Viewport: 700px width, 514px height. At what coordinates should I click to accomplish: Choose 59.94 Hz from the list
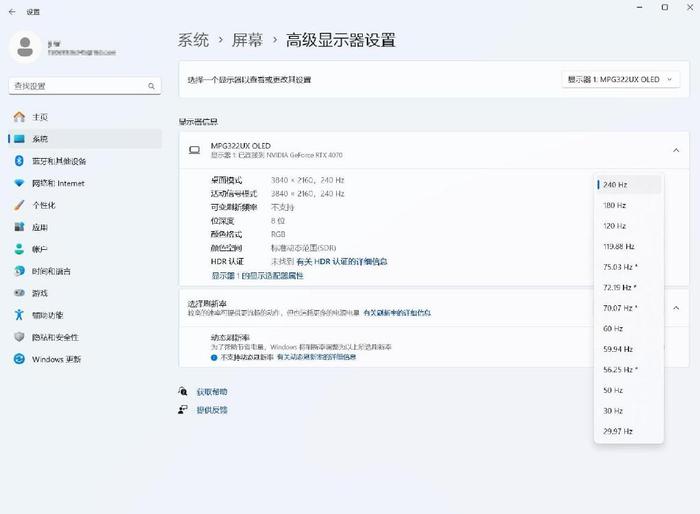click(629, 349)
